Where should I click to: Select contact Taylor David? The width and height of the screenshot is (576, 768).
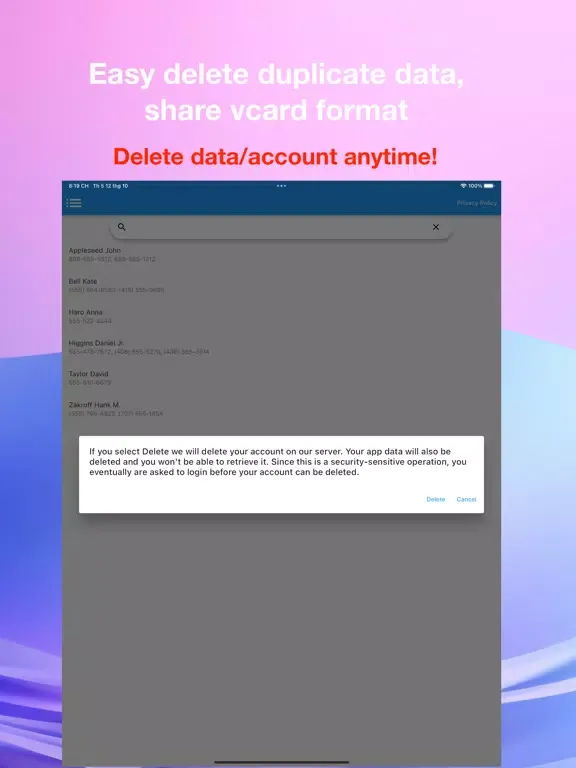click(281, 378)
